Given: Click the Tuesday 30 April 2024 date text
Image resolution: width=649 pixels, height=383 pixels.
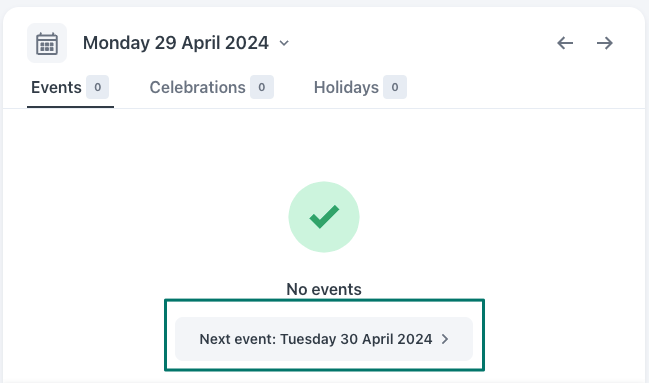Looking at the screenshot, I should [356, 339].
